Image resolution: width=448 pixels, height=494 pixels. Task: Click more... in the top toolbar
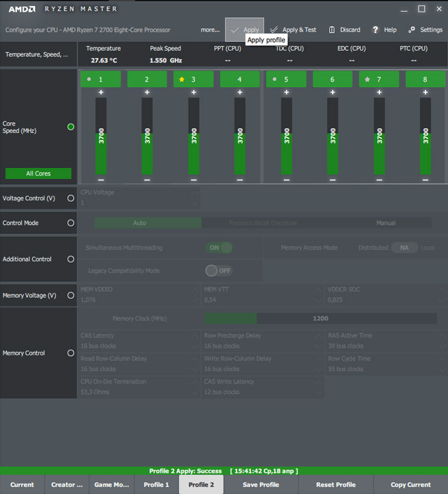210,30
